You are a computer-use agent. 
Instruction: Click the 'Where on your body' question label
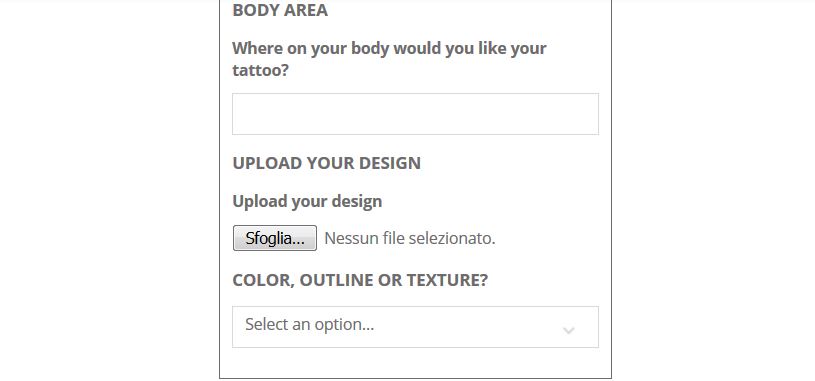(389, 59)
